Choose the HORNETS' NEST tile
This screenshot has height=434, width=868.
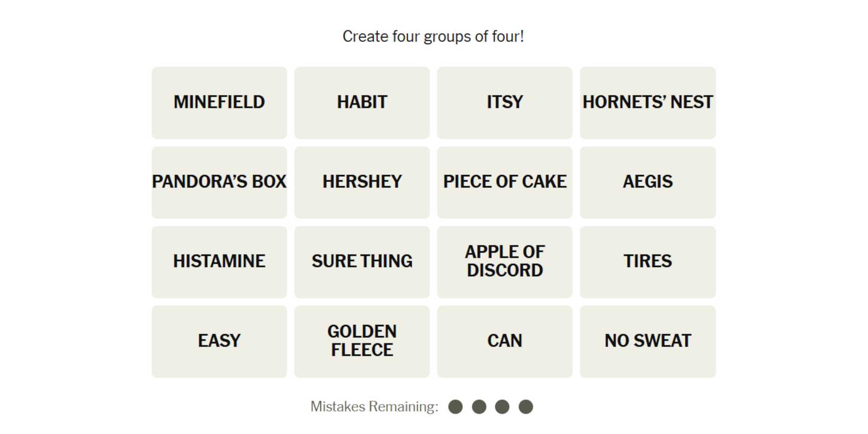[648, 103]
